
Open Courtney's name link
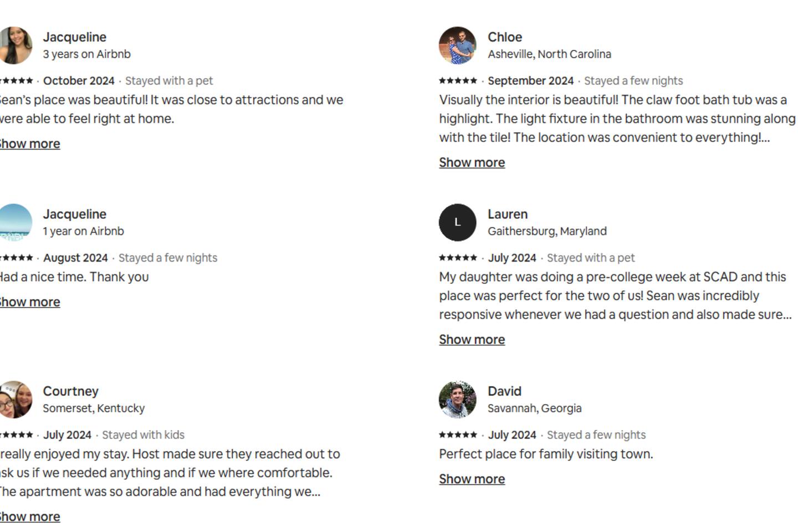pyautogui.click(x=70, y=391)
